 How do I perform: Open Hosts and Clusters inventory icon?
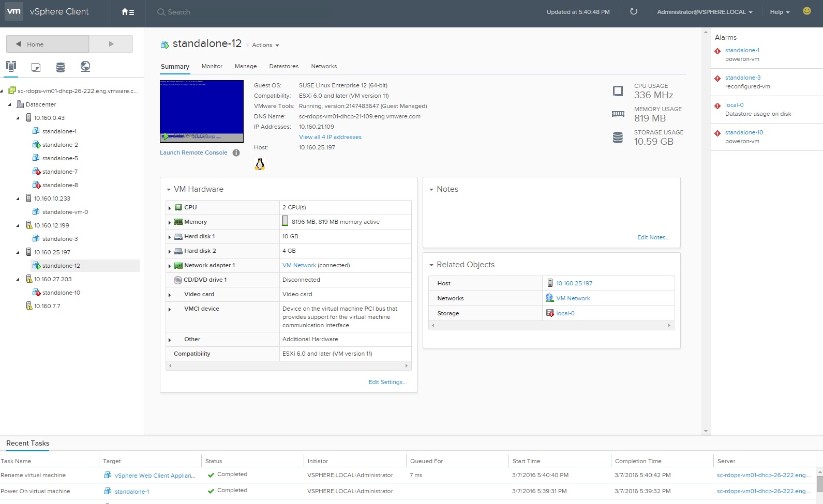[x=11, y=66]
